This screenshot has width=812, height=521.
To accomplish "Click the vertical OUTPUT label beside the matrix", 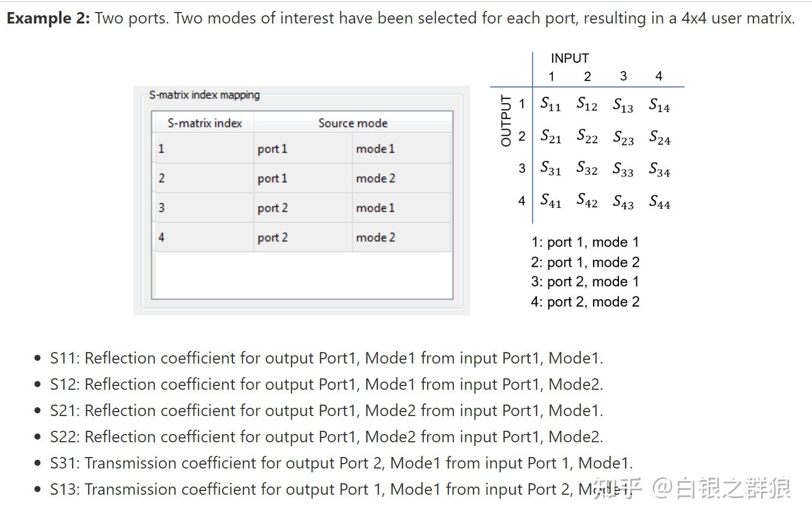I will tap(506, 120).
